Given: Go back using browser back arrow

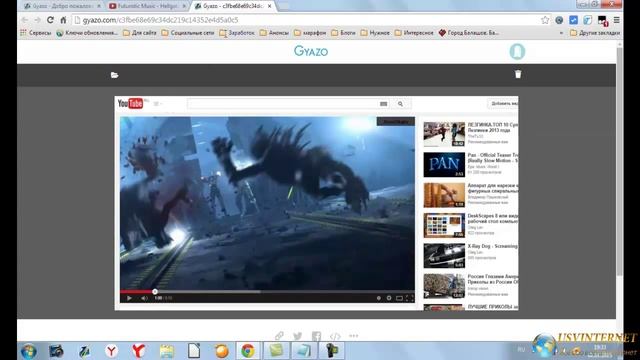Looking at the screenshot, I should [x=24, y=20].
